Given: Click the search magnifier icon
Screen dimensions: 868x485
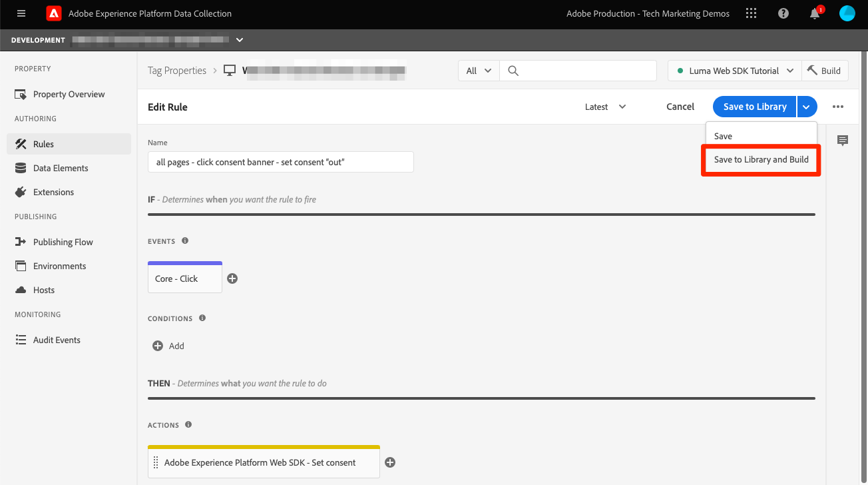Looking at the screenshot, I should click(x=513, y=71).
